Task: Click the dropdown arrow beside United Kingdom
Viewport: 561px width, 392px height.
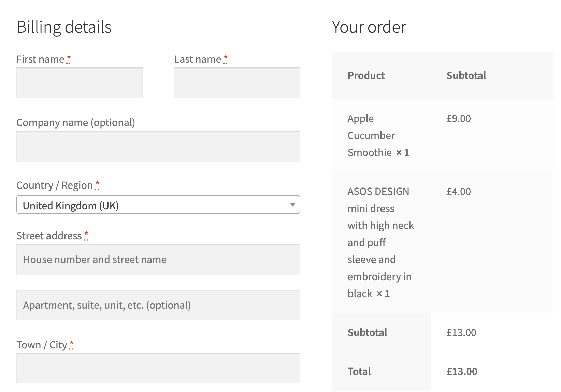Action: click(x=292, y=205)
